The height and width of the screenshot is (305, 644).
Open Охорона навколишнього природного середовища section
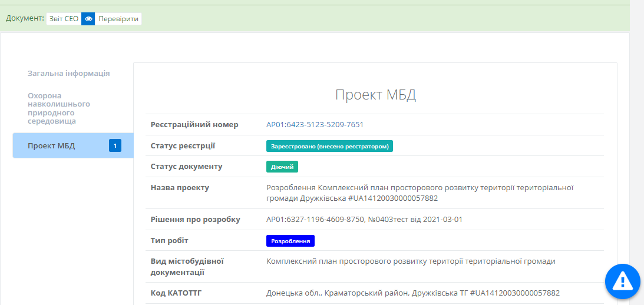coord(59,108)
